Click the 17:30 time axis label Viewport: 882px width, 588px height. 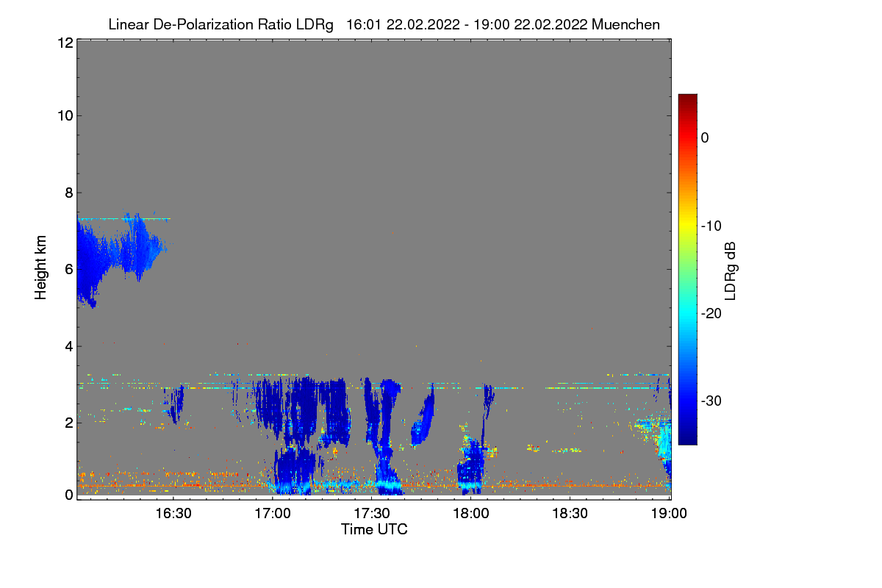pyautogui.click(x=371, y=514)
